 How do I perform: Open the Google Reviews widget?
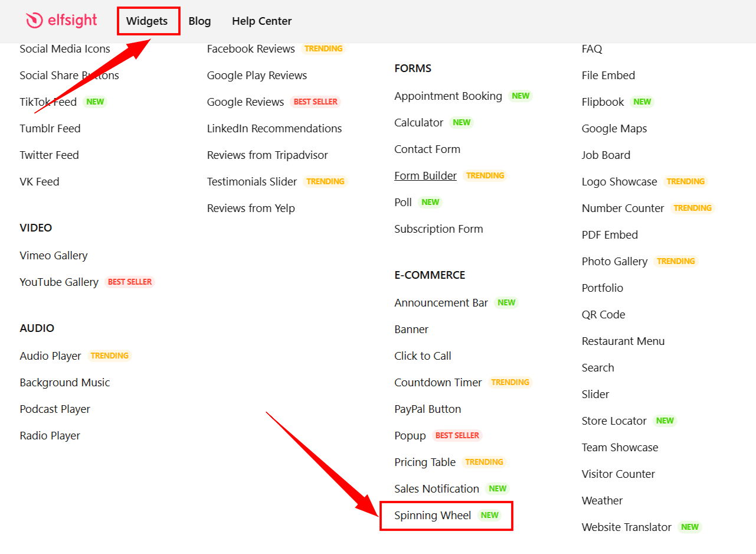pos(246,102)
